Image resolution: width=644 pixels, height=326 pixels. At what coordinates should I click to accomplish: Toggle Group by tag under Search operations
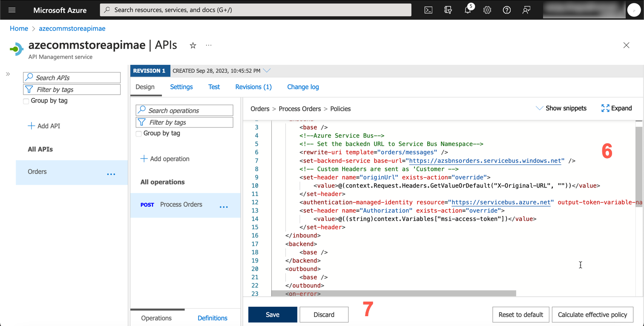[138, 133]
